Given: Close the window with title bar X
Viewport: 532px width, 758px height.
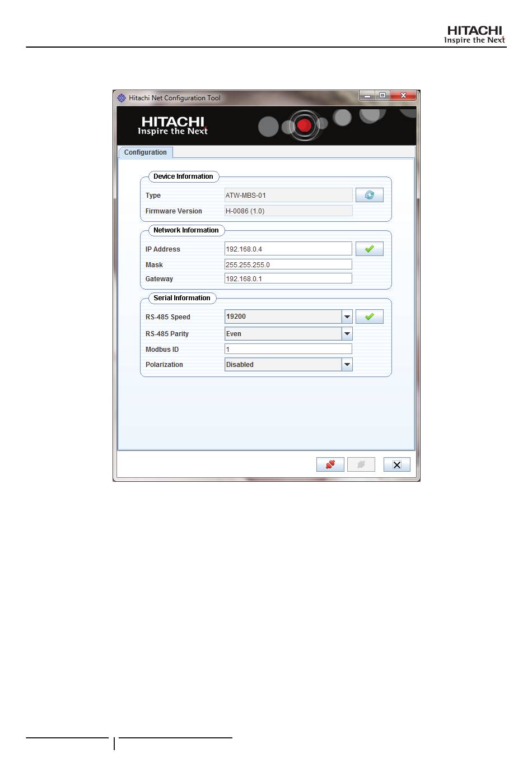Looking at the screenshot, I should pyautogui.click(x=403, y=96).
